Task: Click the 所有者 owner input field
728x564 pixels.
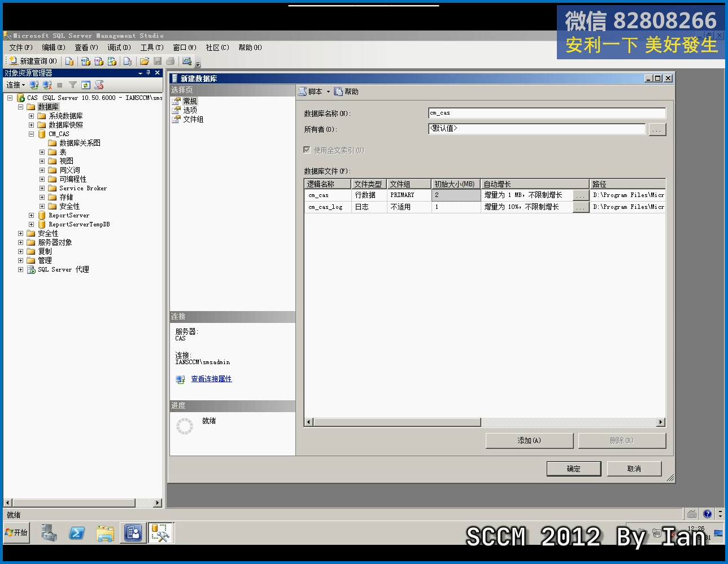Action: 537,129
